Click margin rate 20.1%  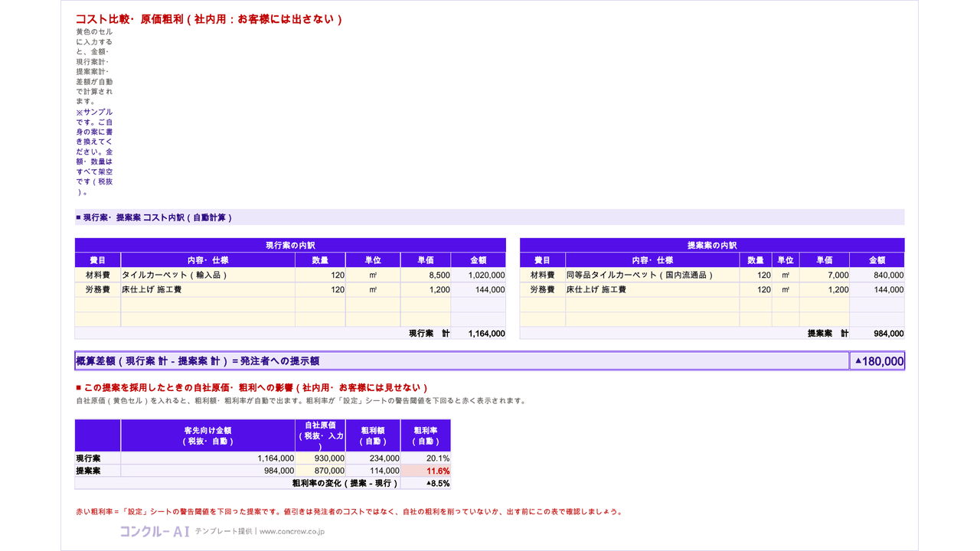[x=426, y=458]
